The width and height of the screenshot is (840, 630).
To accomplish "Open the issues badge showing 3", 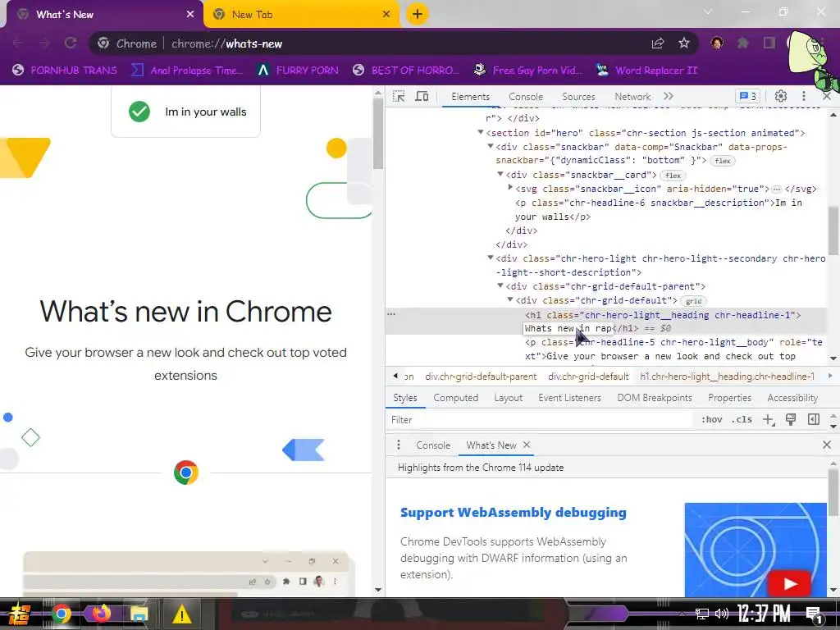I will (748, 97).
